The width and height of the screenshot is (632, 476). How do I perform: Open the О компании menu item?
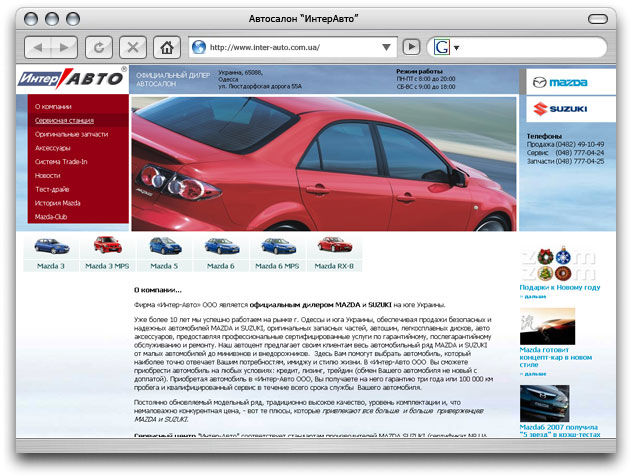[x=53, y=107]
